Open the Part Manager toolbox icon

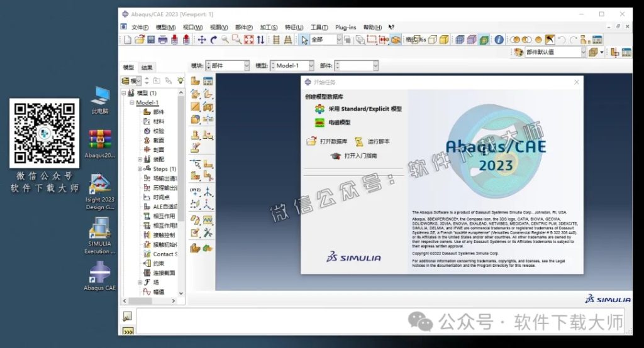point(208,81)
